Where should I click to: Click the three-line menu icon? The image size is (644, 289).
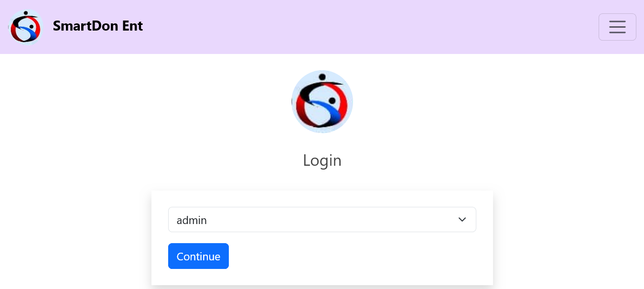click(617, 27)
